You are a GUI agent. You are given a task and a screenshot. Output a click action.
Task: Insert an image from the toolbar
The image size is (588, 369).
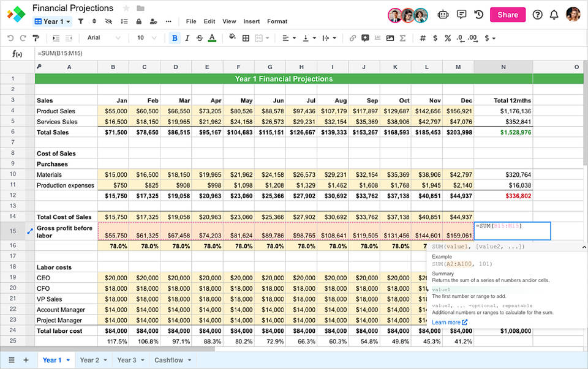click(x=389, y=38)
